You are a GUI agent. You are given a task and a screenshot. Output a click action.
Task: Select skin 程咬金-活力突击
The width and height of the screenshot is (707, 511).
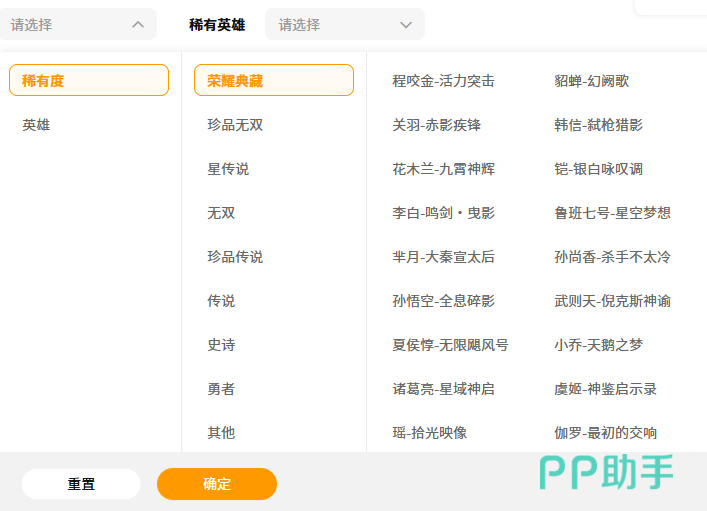point(443,81)
